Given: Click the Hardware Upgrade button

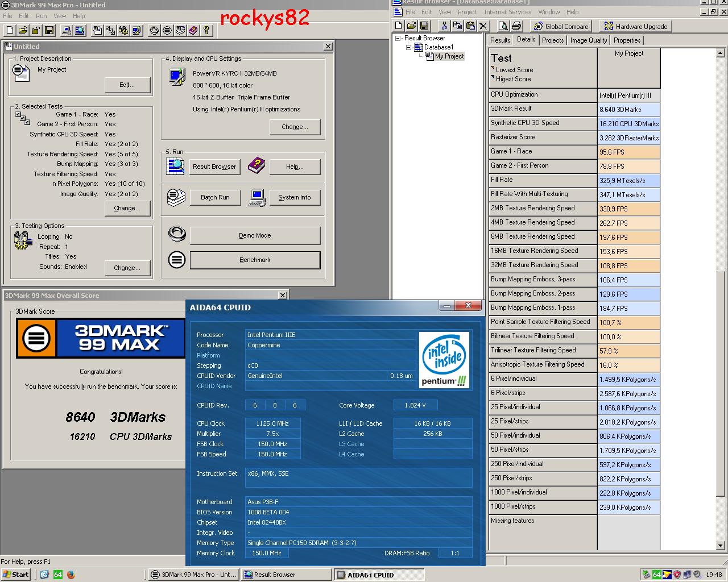Looking at the screenshot, I should click(636, 26).
